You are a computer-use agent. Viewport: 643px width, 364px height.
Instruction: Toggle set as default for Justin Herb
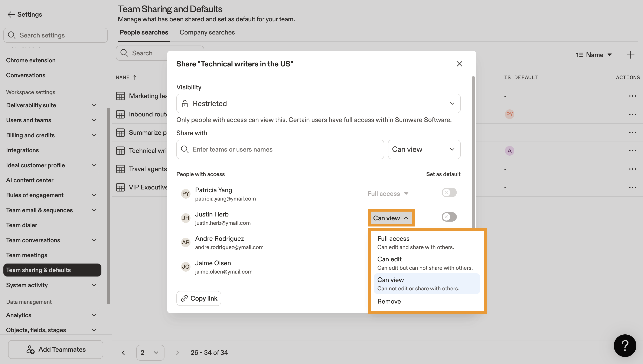click(449, 217)
